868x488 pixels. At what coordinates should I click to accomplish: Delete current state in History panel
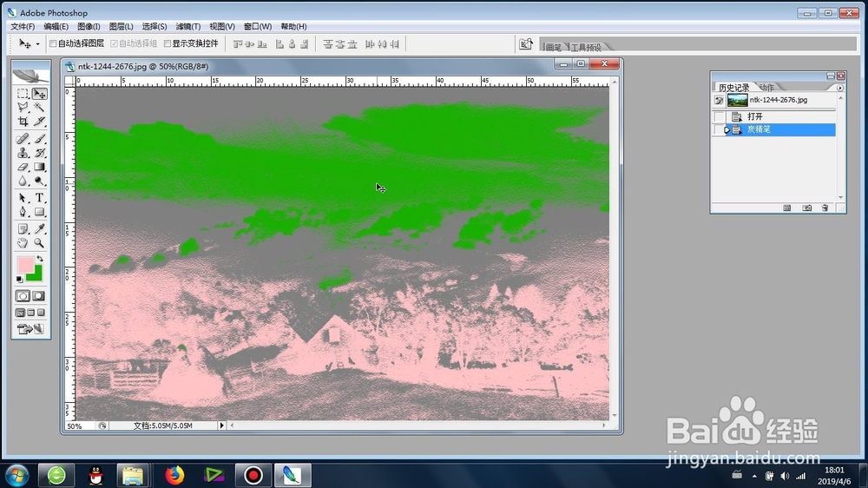point(825,208)
